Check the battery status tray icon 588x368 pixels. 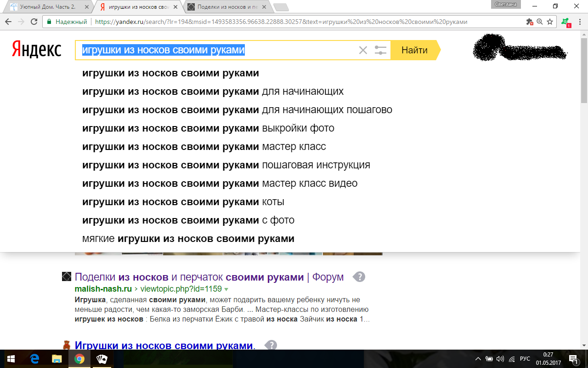coord(489,359)
